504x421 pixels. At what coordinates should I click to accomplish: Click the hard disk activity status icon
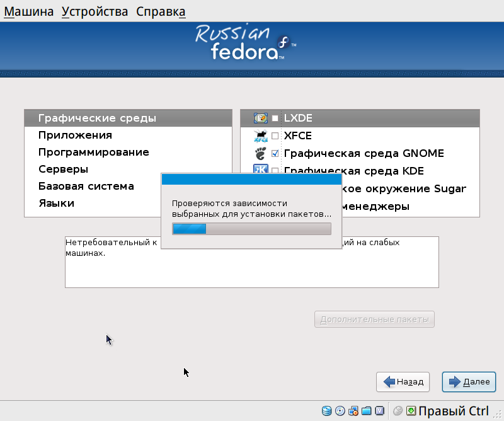click(x=326, y=411)
